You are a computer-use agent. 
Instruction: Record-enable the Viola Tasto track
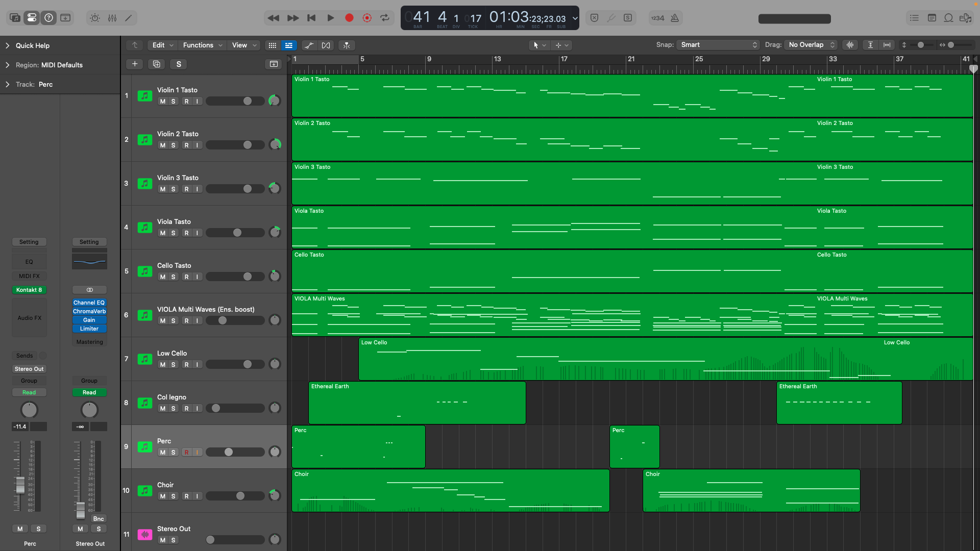pyautogui.click(x=187, y=233)
